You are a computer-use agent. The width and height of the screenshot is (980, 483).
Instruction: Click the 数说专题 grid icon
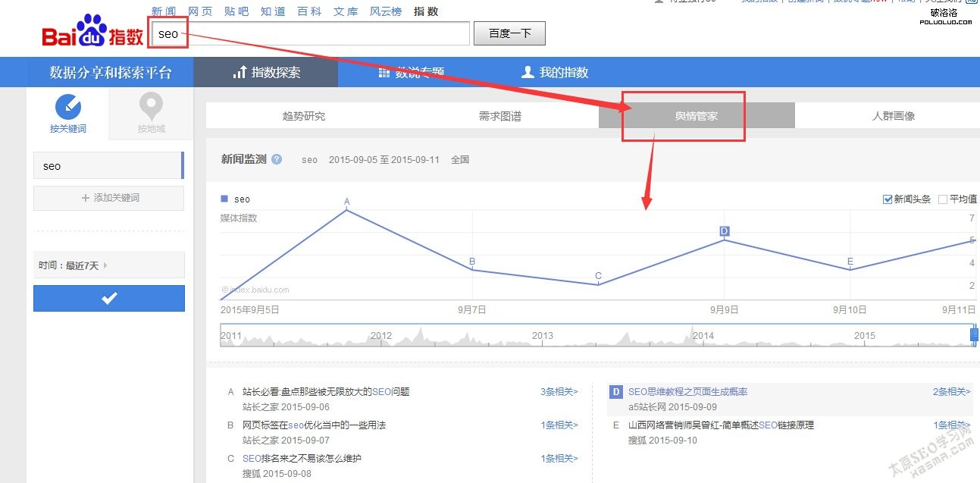click(384, 72)
